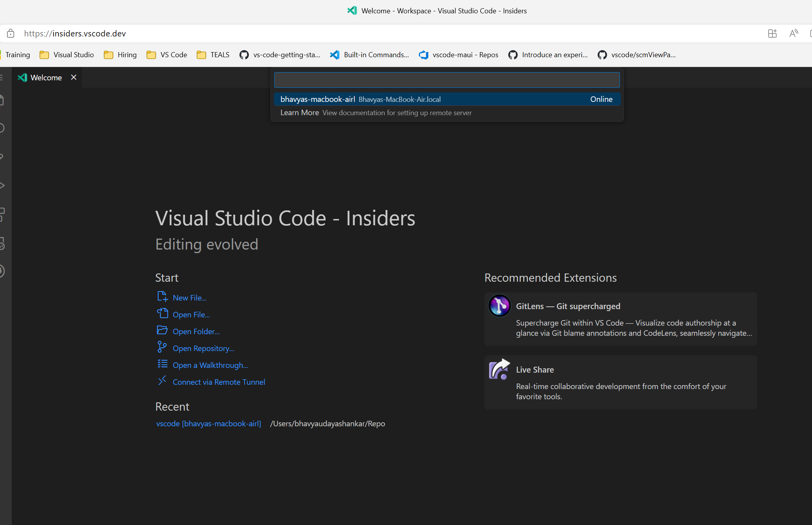The width and height of the screenshot is (812, 525).
Task: Open the TEALS bookmarks folder
Action: 213,55
